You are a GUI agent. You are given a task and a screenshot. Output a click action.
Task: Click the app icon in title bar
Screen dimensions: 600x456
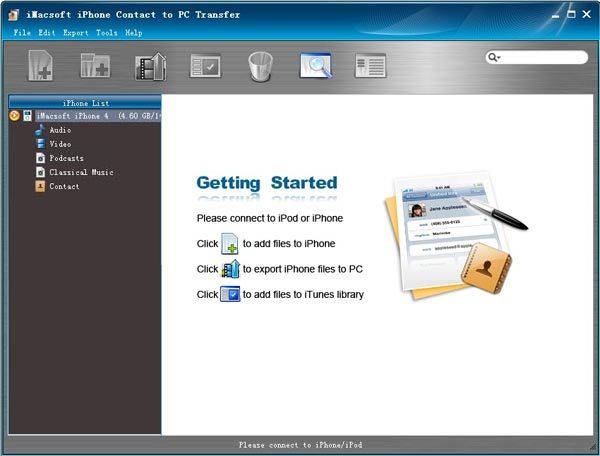[x=14, y=15]
